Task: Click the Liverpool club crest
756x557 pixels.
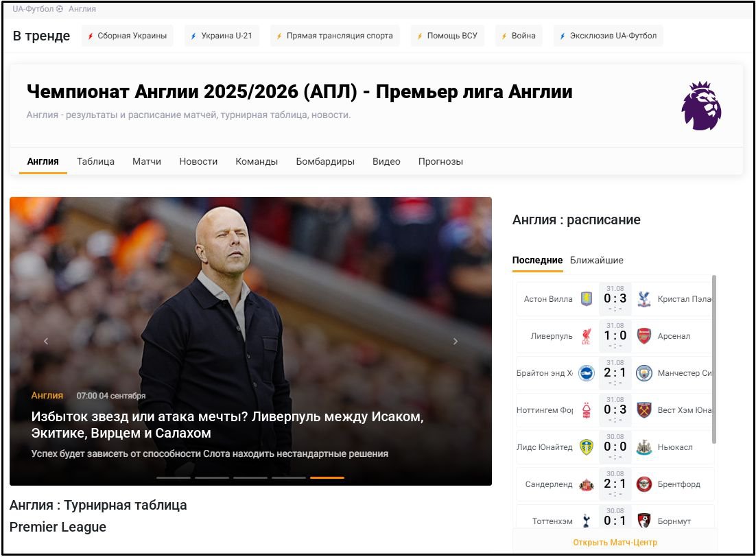Action: (x=586, y=336)
